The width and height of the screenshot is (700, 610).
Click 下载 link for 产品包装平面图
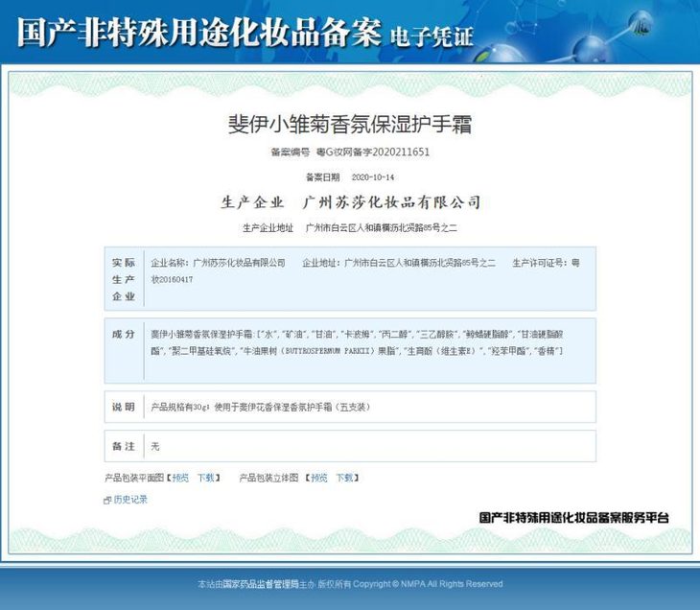click(206, 478)
